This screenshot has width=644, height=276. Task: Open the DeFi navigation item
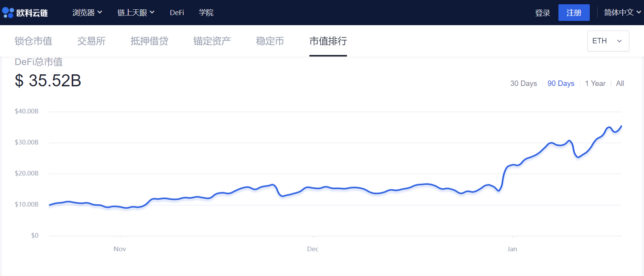(177, 13)
